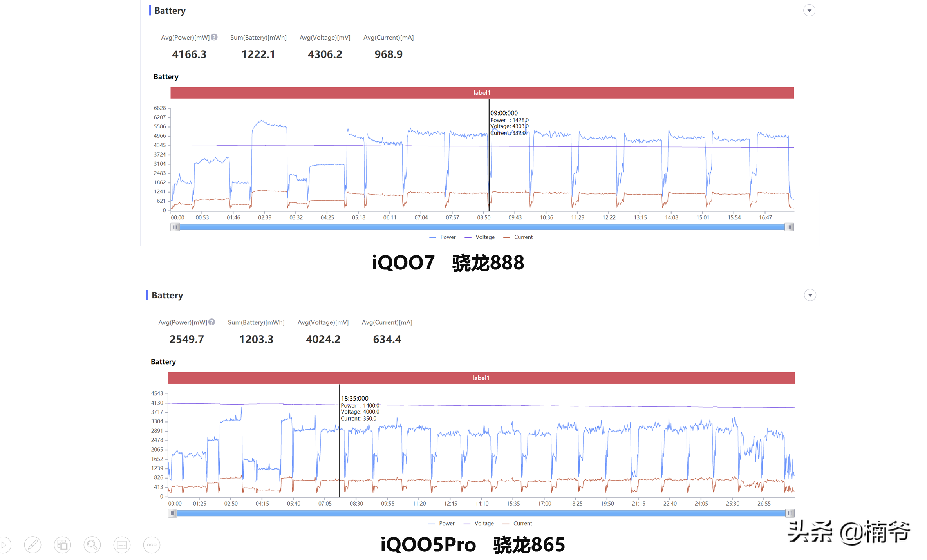927x560 pixels.
Task: Select the pen annotation tool icon
Action: pos(33,544)
